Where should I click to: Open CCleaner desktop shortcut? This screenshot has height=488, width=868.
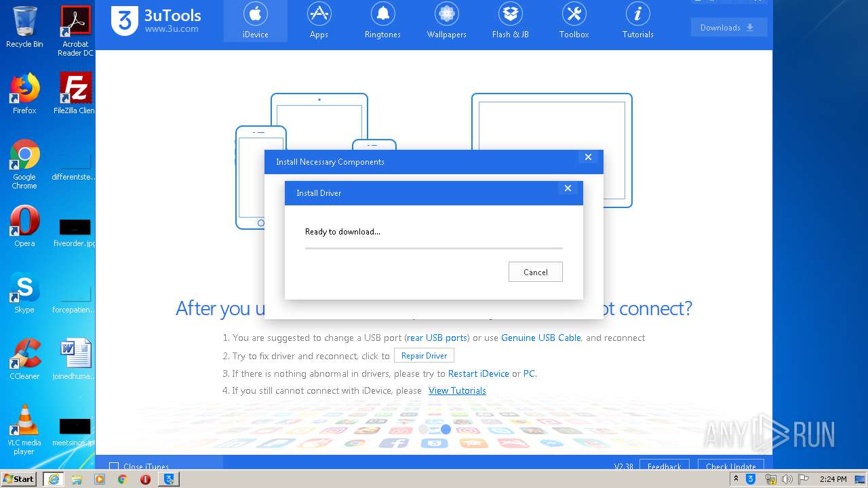(x=24, y=359)
